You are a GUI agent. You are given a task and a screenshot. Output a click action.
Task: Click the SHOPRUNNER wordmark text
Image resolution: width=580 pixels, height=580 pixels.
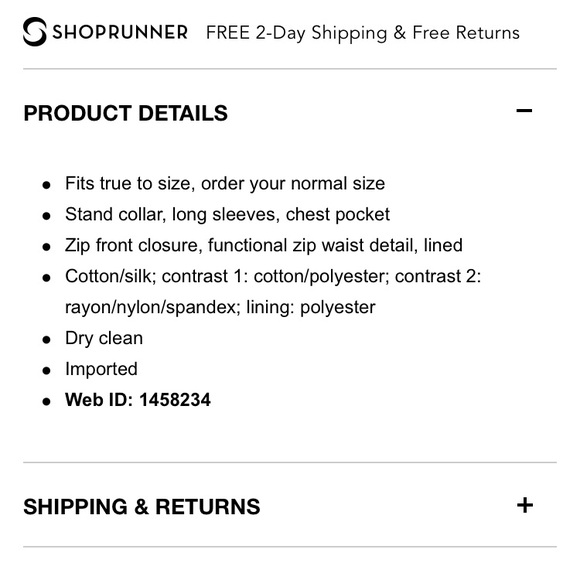tap(120, 32)
